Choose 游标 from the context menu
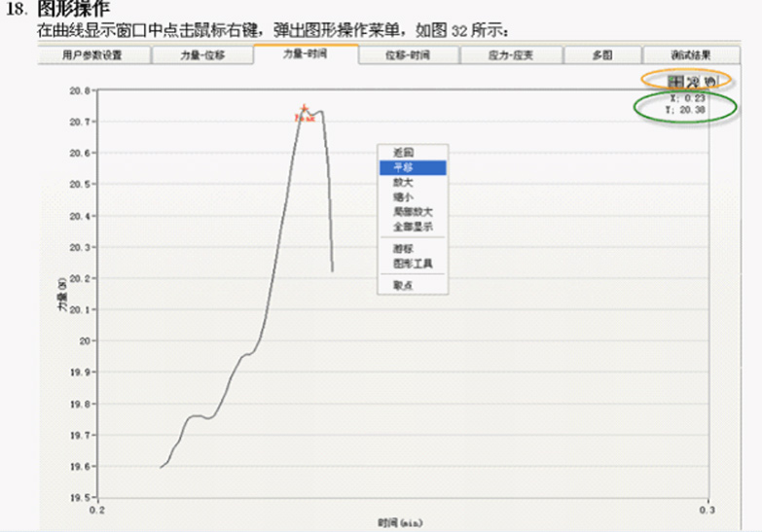The width and height of the screenshot is (762, 532). 404,248
